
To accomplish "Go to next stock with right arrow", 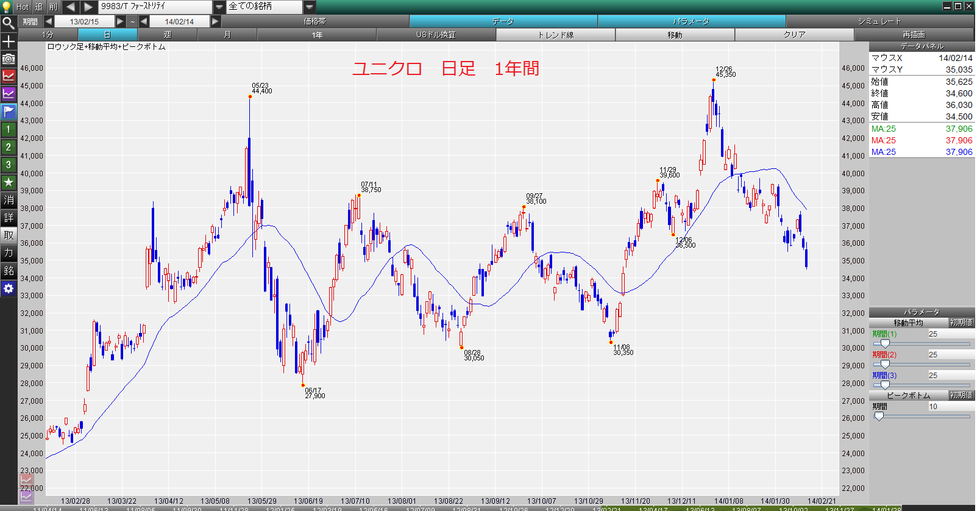I will pyautogui.click(x=88, y=7).
